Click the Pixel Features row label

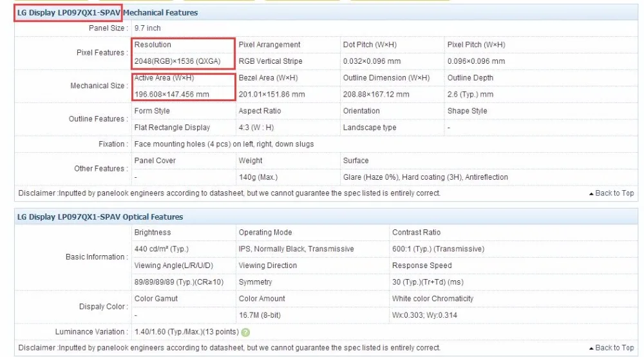coord(102,53)
